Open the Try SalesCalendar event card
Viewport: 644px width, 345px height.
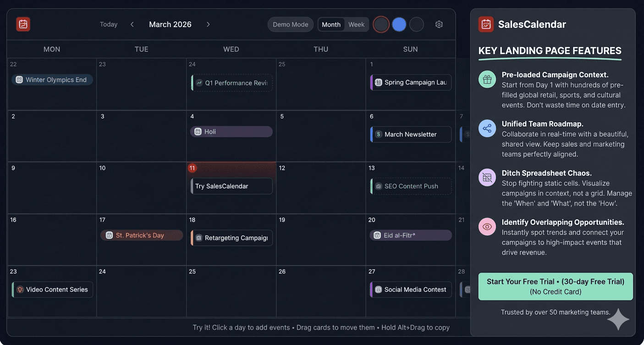(x=231, y=186)
